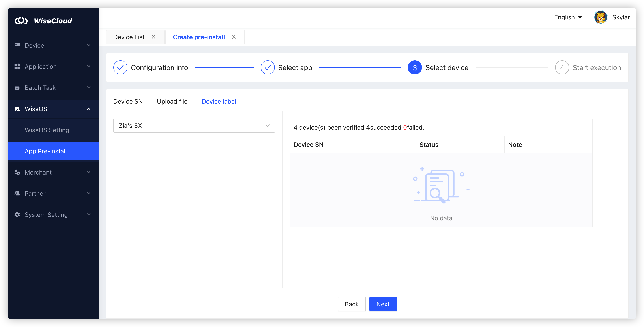644x327 pixels.
Task: Open the Zia's 3X label dropdown
Action: click(x=194, y=126)
